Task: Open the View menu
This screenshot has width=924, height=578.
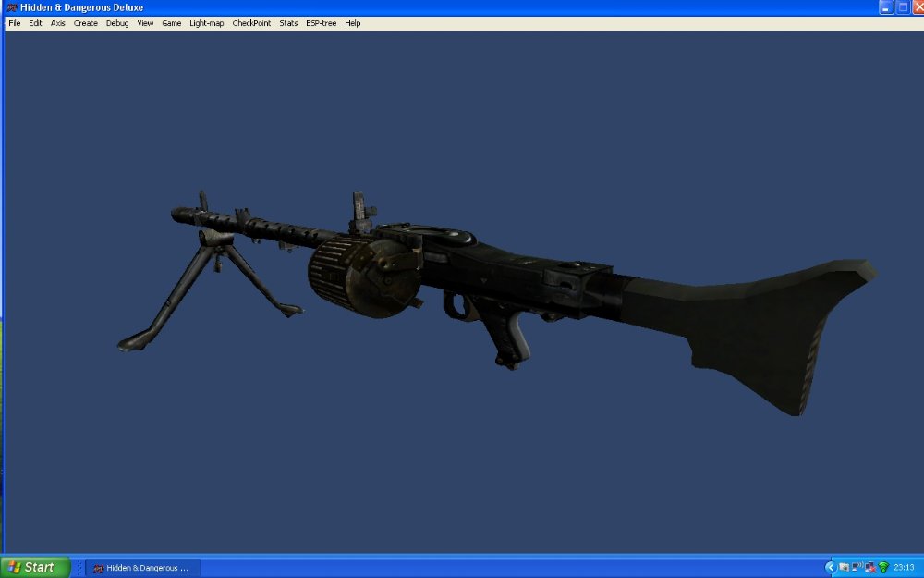Action: (x=145, y=23)
